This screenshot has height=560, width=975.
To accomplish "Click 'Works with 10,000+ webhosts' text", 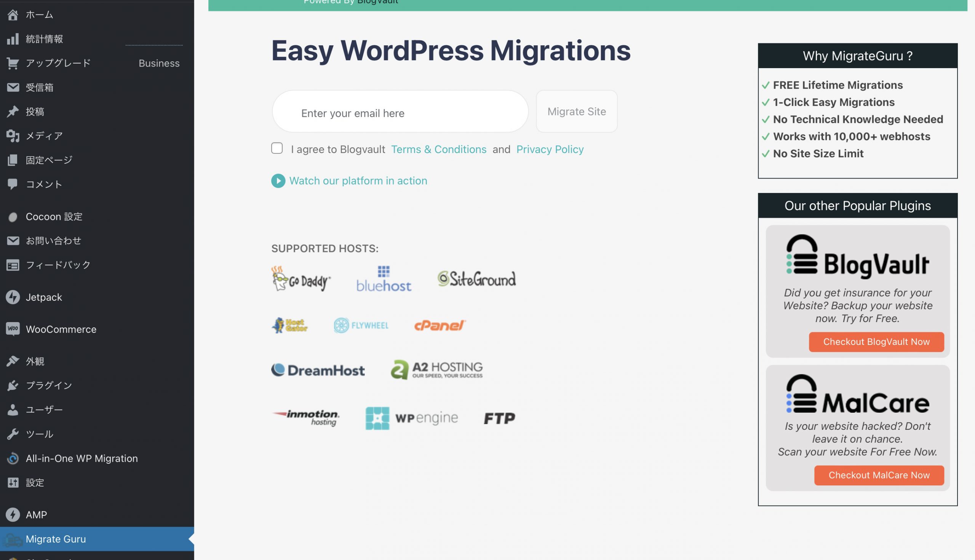I will tap(852, 137).
